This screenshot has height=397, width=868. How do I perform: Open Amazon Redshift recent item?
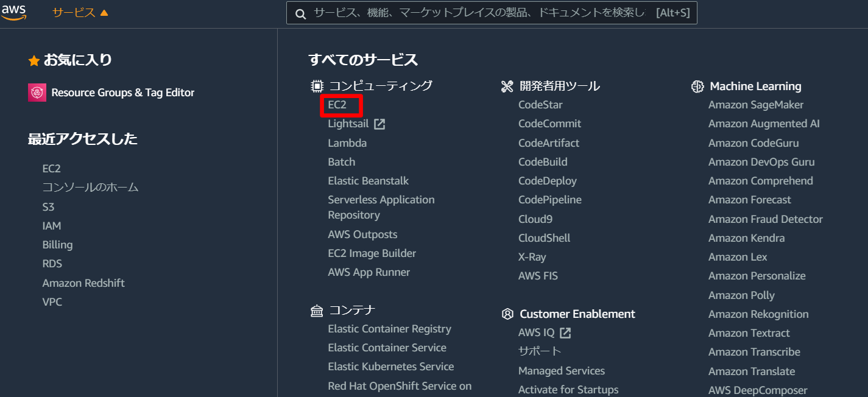[83, 283]
